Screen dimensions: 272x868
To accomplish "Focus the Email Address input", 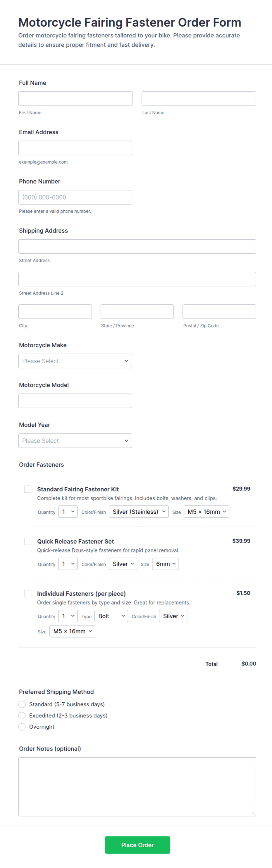I will (75, 148).
